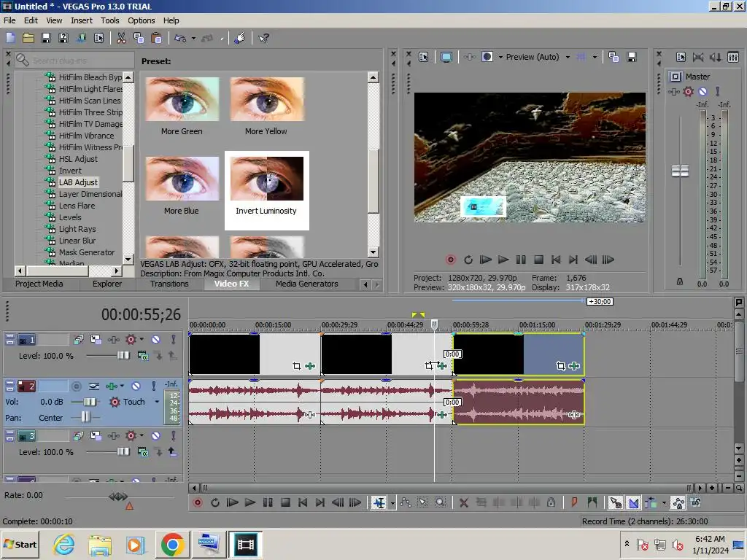Open the Tools menu
747x560 pixels.
(109, 20)
